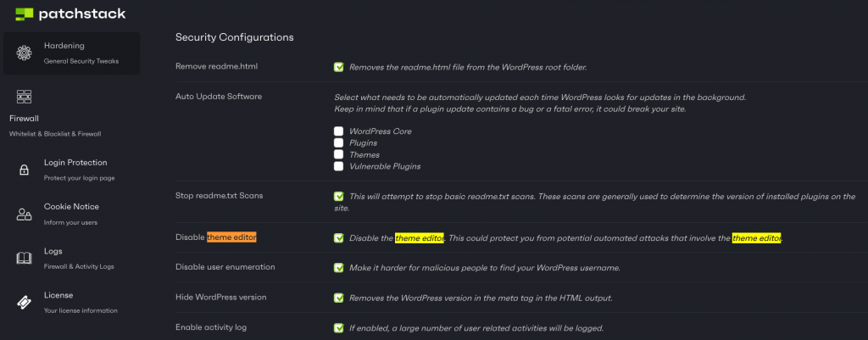868x340 pixels.
Task: Click 'Whitelist & Blacklist & Firewall' subtitle
Action: click(55, 134)
